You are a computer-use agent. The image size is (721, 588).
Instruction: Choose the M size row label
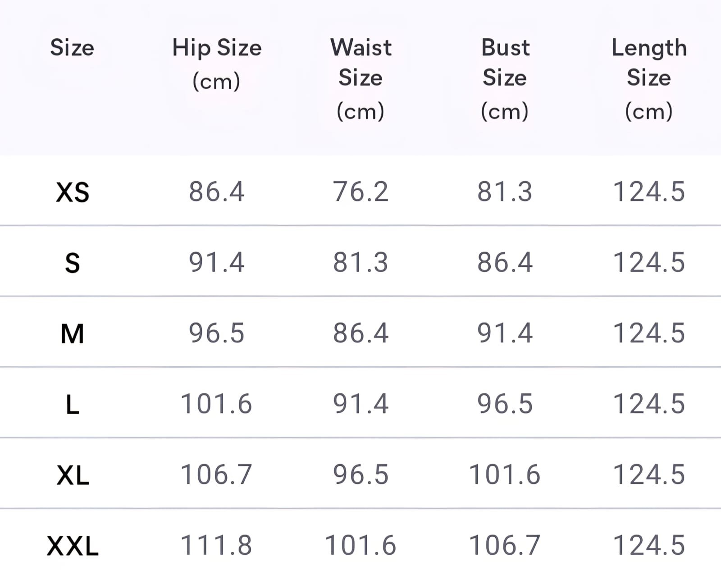(73, 334)
